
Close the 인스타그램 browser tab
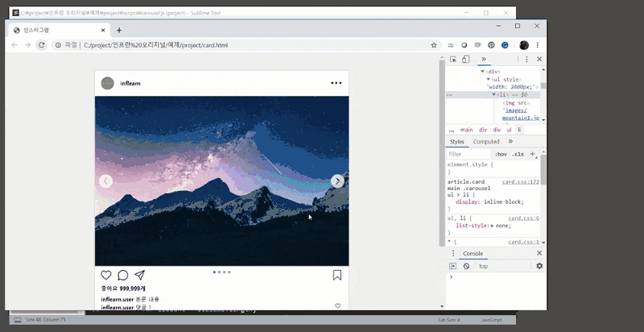click(103, 31)
